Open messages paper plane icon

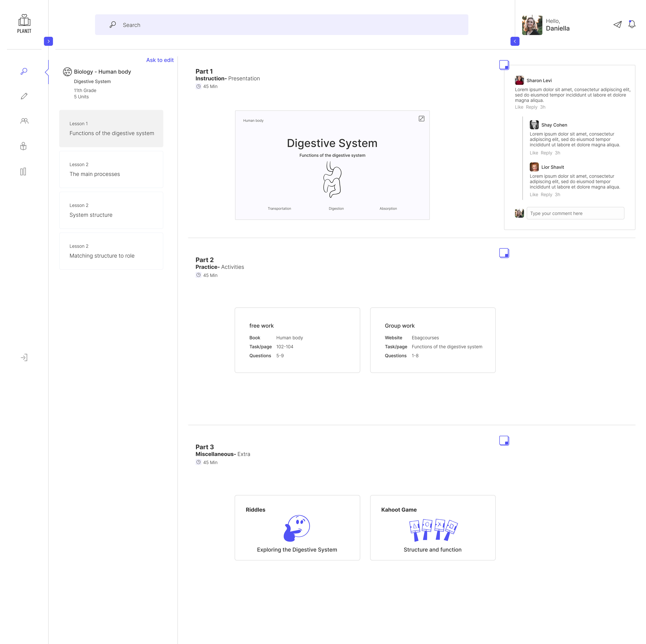coord(617,24)
